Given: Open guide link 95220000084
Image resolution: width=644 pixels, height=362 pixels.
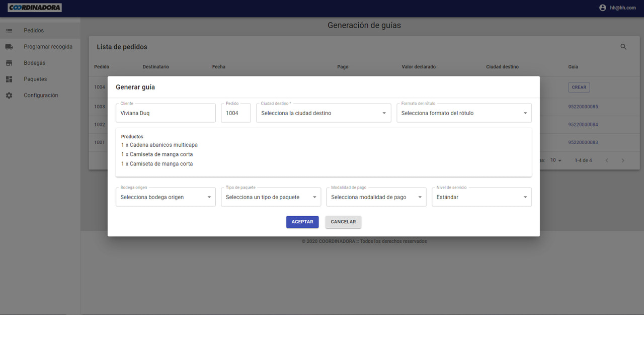Looking at the screenshot, I should (583, 125).
